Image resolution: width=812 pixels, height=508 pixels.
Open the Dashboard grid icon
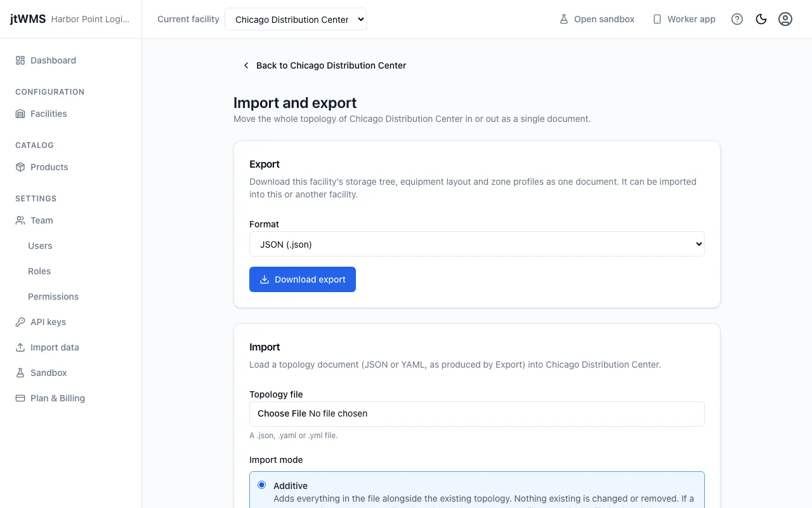coord(20,60)
